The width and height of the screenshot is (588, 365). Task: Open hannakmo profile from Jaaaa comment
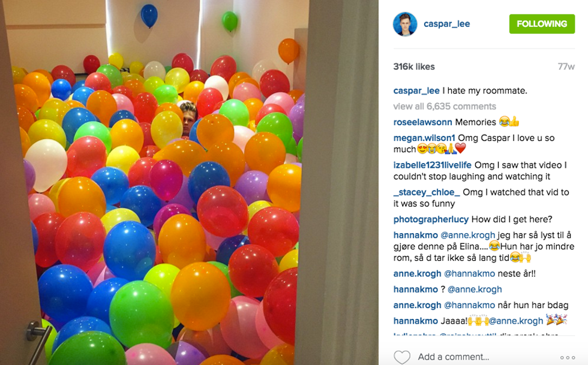tap(415, 321)
